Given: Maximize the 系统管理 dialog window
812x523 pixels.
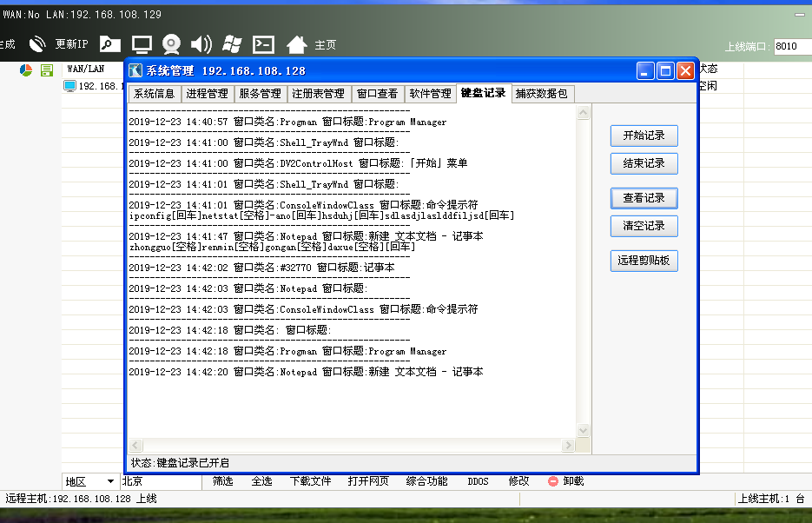Looking at the screenshot, I should 665,71.
